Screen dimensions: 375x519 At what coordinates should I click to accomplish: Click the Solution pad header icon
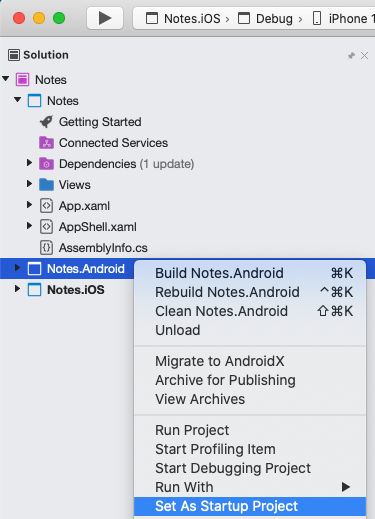coord(14,55)
